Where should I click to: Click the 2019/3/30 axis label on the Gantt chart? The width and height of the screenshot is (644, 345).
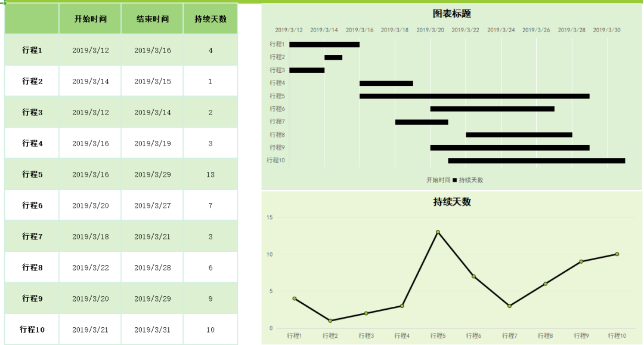pyautogui.click(x=606, y=30)
